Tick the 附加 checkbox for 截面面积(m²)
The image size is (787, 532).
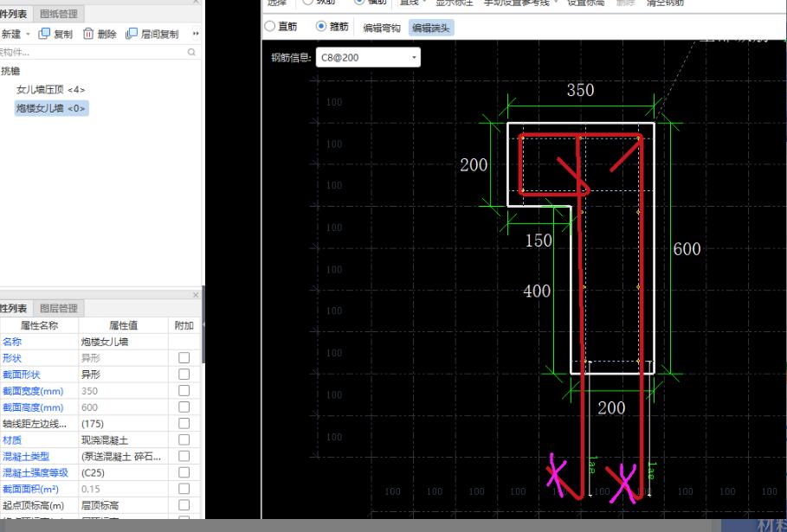(184, 489)
